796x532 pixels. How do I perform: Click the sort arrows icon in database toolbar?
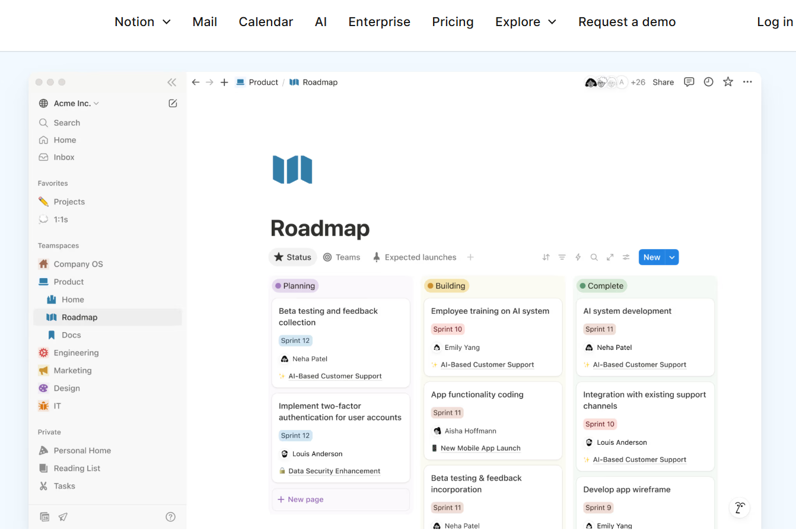pyautogui.click(x=546, y=257)
